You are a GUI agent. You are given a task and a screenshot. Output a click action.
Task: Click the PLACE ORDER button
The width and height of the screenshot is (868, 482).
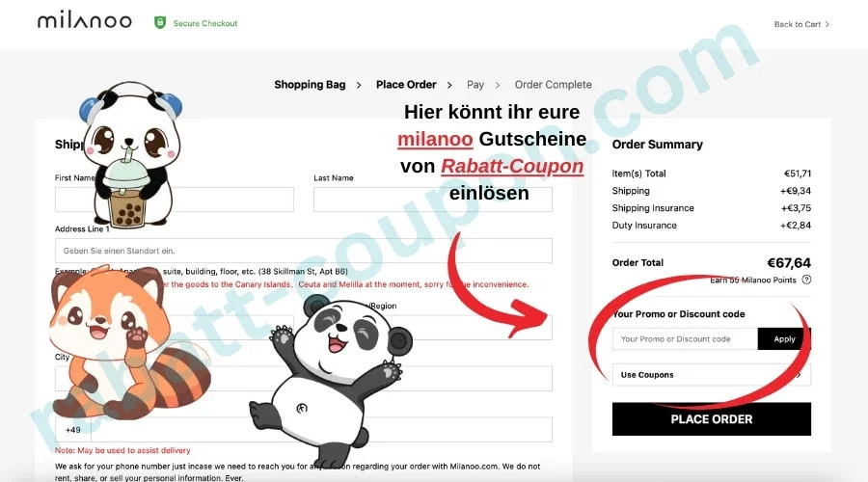click(712, 419)
